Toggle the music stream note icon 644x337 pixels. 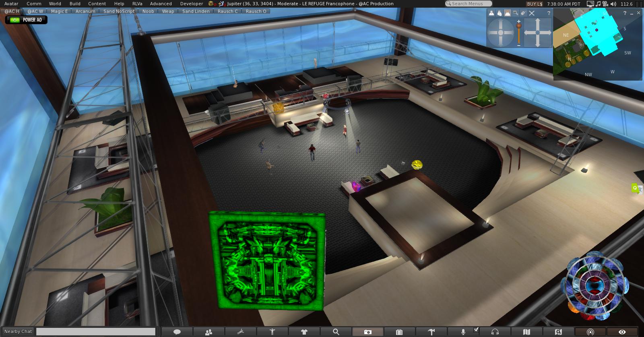tap(598, 4)
